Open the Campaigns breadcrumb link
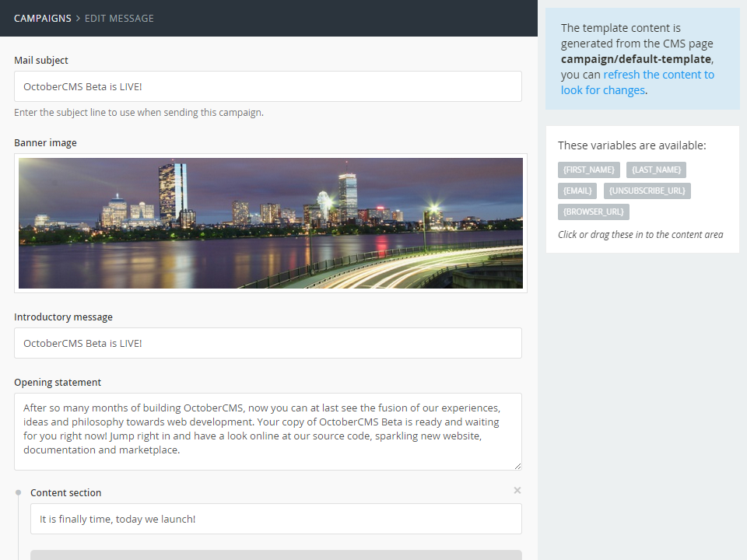 click(42, 19)
